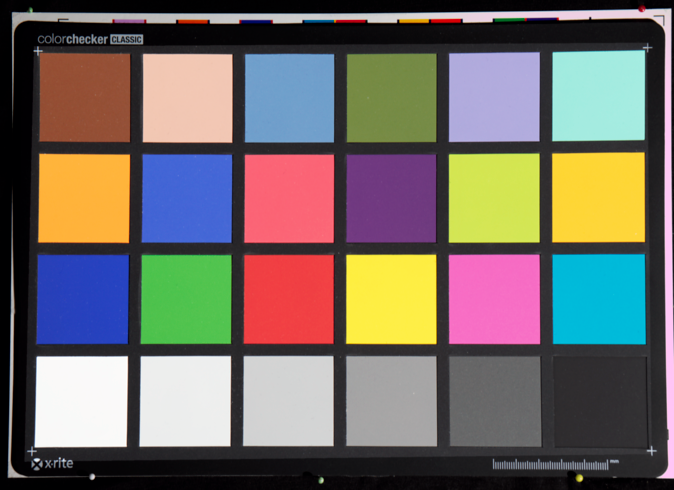
Task: Click the "x-rite" brand logo
Action: point(52,463)
